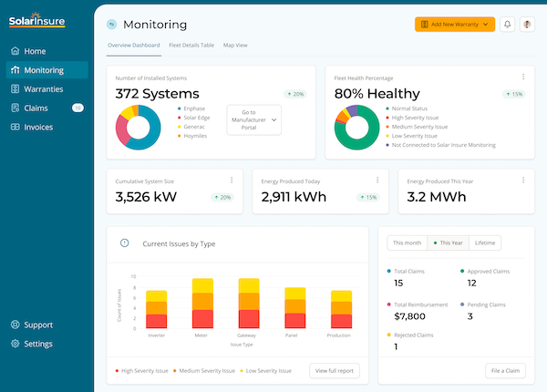The height and width of the screenshot is (392, 547).
Task: Open the Cumulative System Size options menu
Action: (x=231, y=181)
